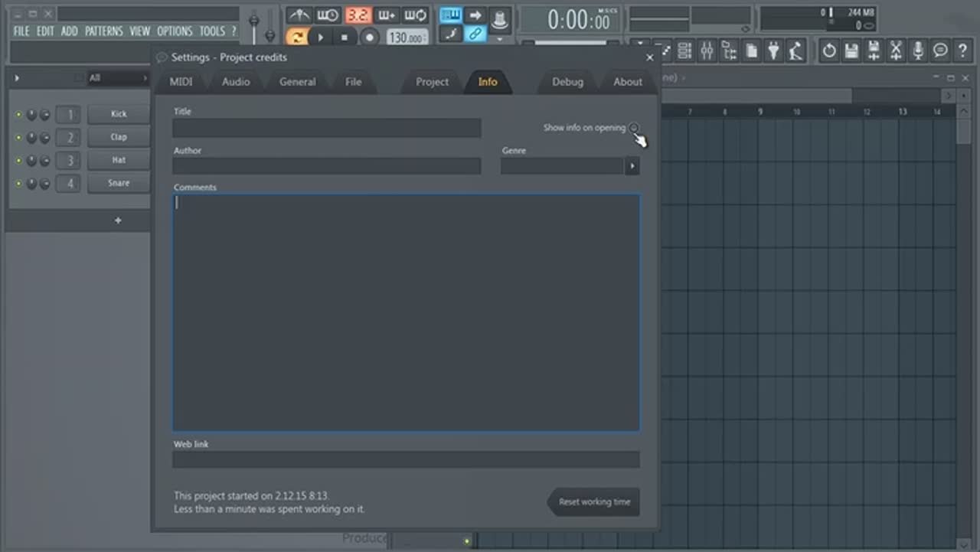This screenshot has height=552, width=980.
Task: Open the Genre dropdown arrow
Action: point(632,166)
